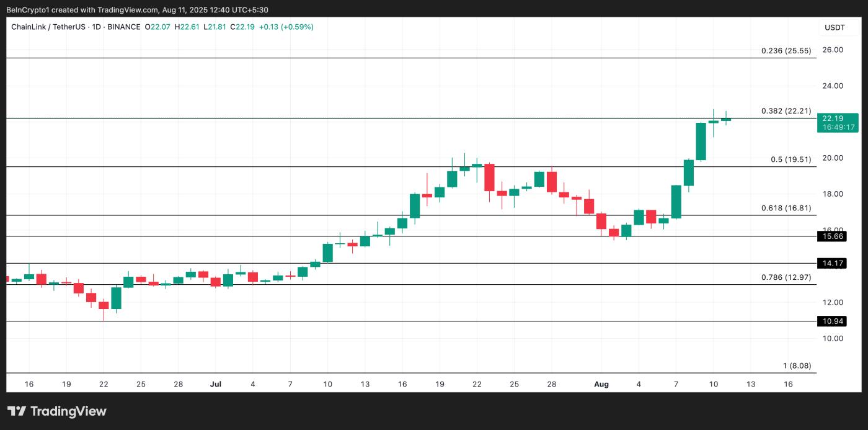Select the 0.618 (16.81) Fibonacci label

[787, 208]
